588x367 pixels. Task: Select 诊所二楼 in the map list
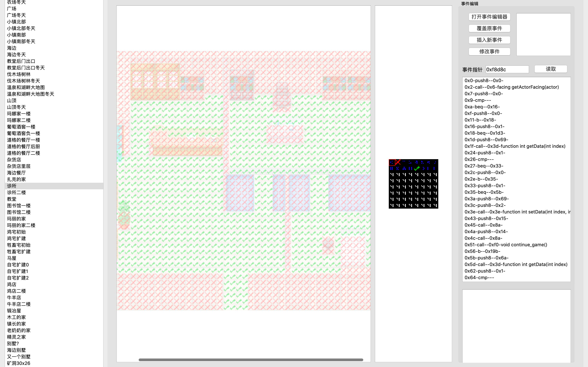16,192
